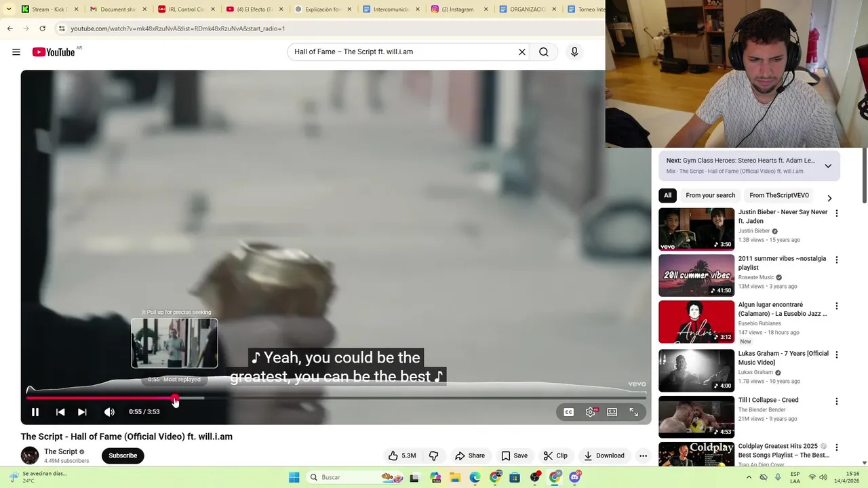The image size is (868, 488).
Task: Open the player settings gear
Action: coord(591,412)
